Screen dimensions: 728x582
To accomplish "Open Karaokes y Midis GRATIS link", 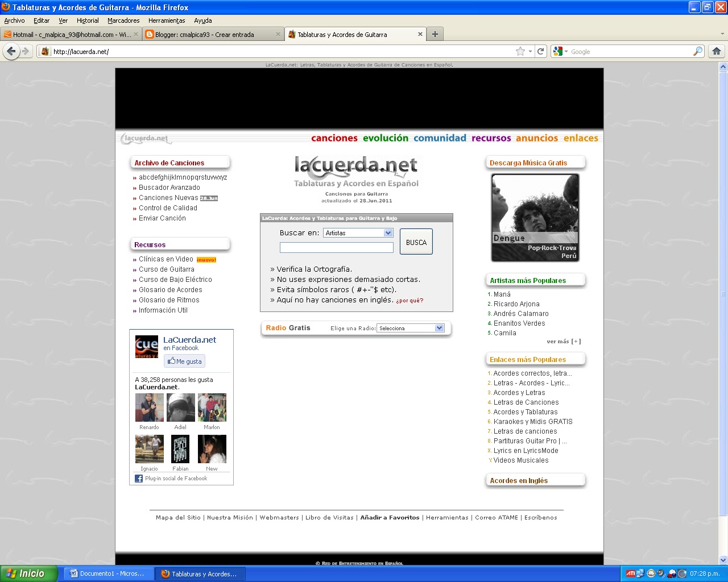I will pos(533,422).
